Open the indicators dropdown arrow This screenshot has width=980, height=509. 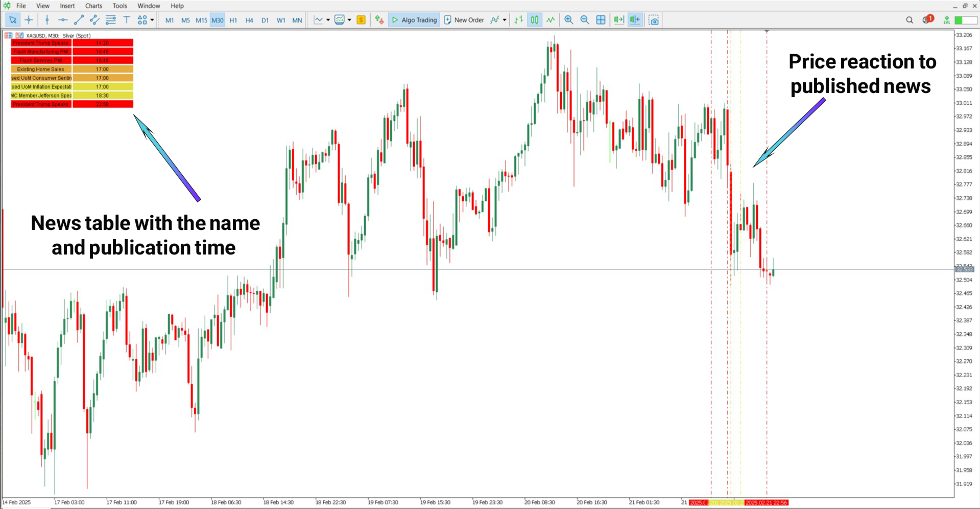[506, 20]
